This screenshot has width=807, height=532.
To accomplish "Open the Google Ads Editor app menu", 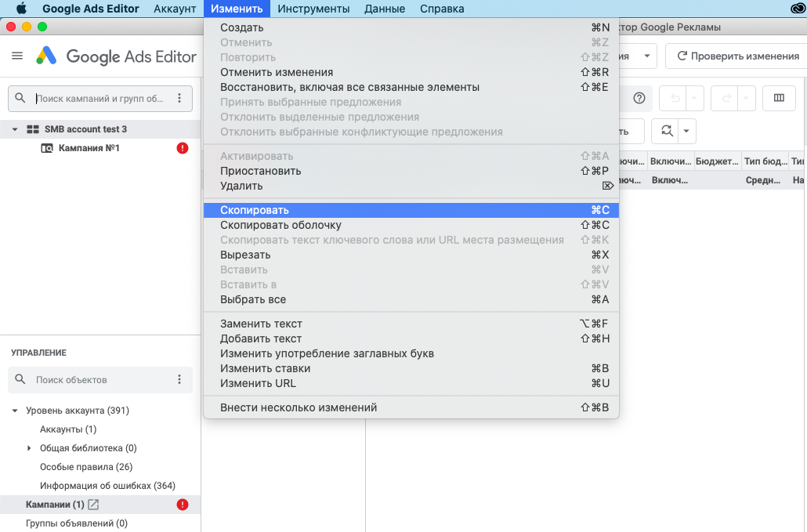I will click(x=91, y=9).
